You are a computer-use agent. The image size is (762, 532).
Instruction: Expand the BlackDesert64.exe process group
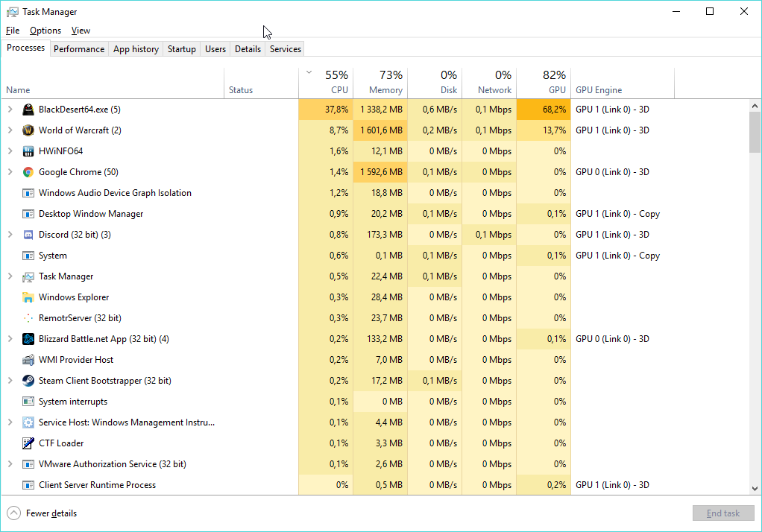coord(10,110)
